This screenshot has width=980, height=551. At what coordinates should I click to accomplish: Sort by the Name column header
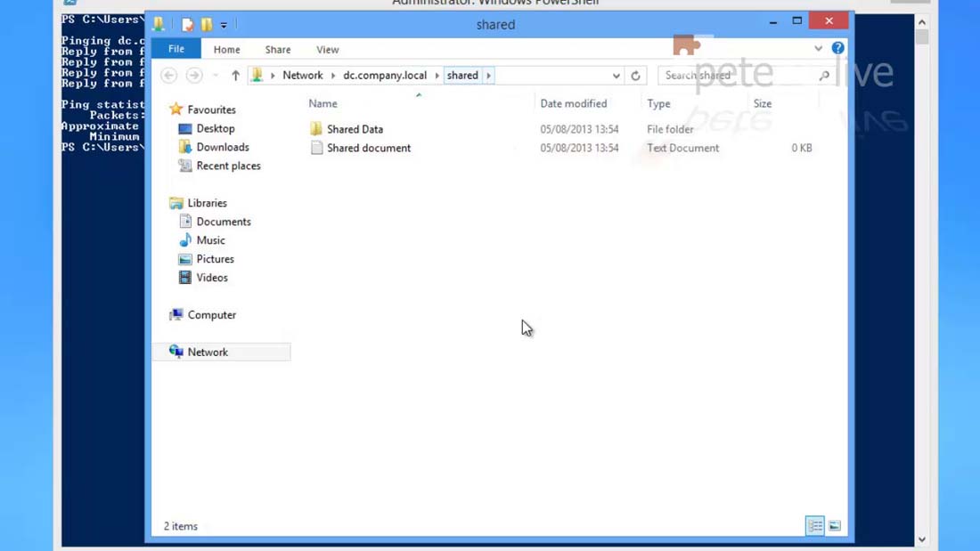click(323, 104)
